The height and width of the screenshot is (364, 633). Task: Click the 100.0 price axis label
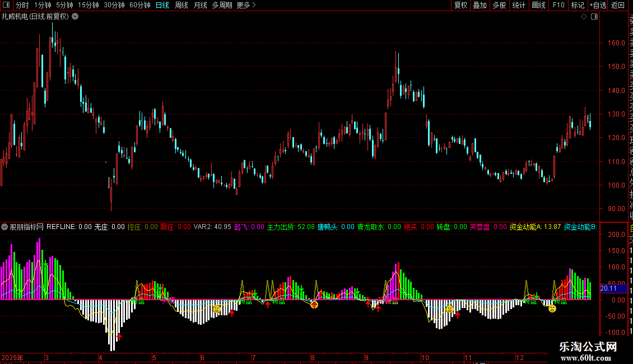point(616,185)
